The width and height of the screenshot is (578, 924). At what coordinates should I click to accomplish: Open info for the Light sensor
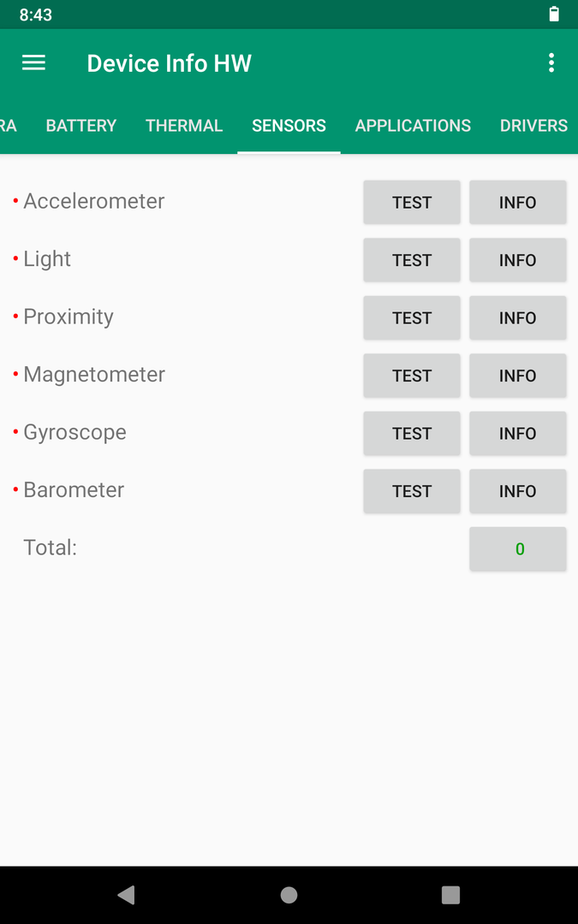518,260
